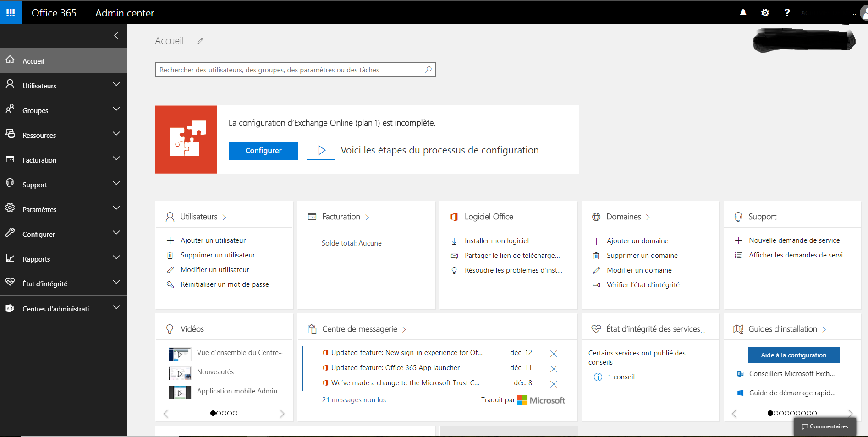Viewport: 868px width, 437px height.
Task: Click Aide à la configuration button
Action: (x=794, y=355)
